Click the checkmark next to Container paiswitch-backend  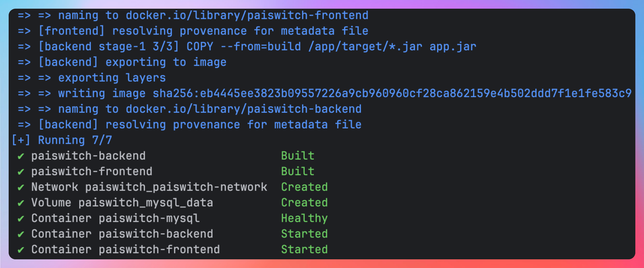click(21, 234)
